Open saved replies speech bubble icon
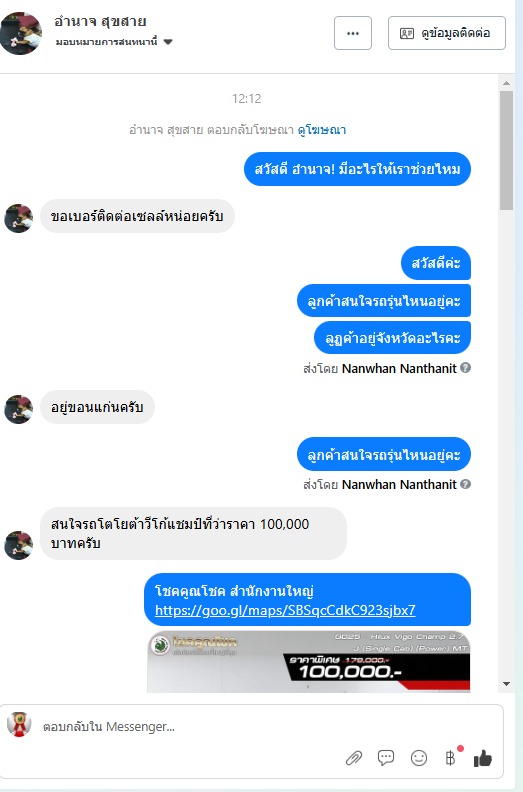Image resolution: width=523 pixels, height=792 pixels. click(386, 757)
